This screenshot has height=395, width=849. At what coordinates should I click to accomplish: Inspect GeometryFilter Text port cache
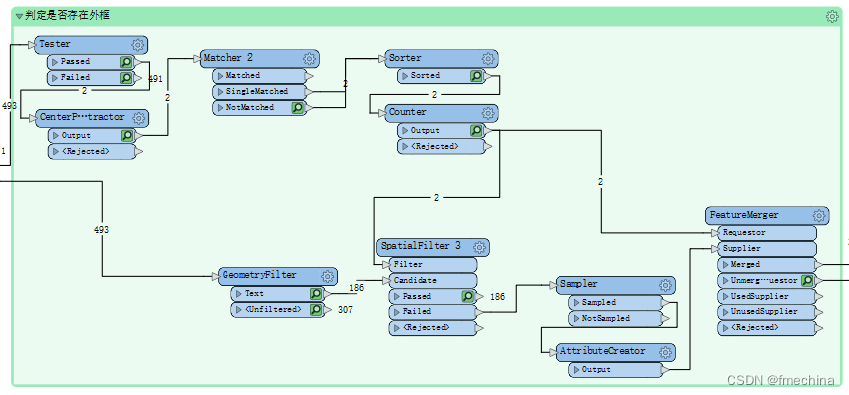[x=316, y=294]
